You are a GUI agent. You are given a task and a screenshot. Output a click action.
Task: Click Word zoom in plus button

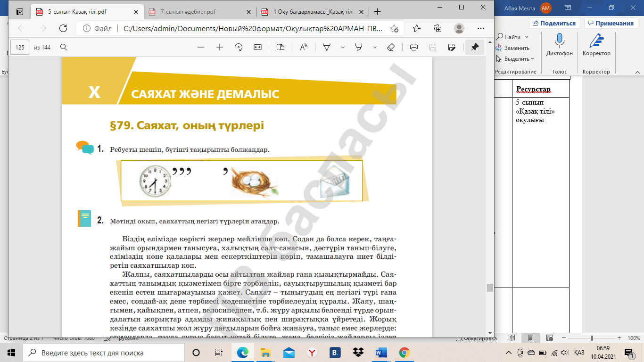pyautogui.click(x=619, y=338)
